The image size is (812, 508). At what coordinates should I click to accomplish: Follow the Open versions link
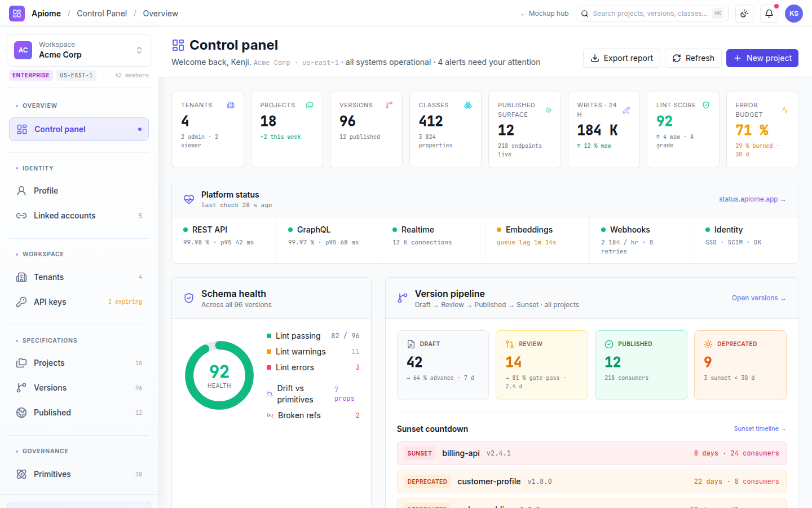[759, 298]
